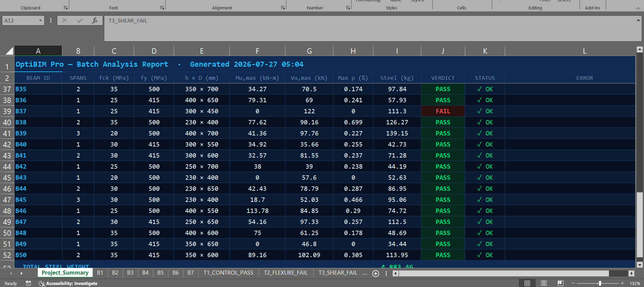Click the horizontal scrollbar right arrow
This screenshot has width=644, height=287.
click(x=632, y=274)
